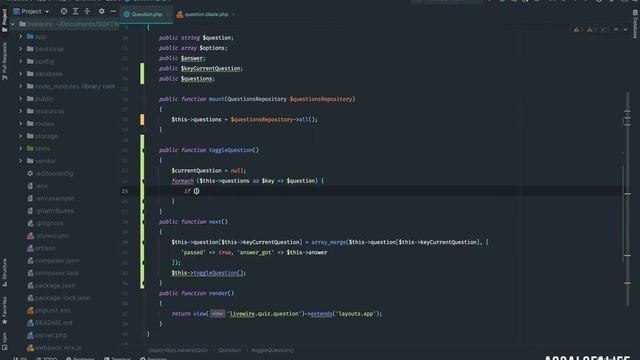This screenshot has width=640, height=360.
Task: Open Project panel settings gear
Action: [x=102, y=11]
